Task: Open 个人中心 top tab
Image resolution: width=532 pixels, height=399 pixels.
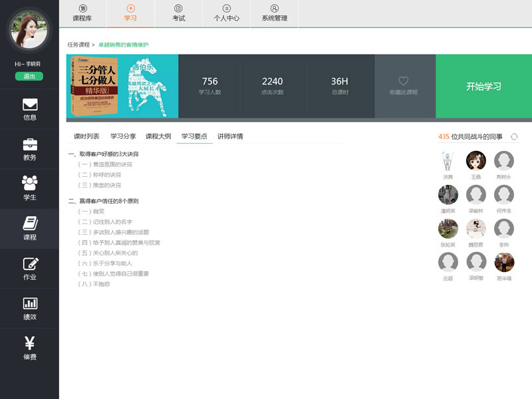Action: (x=226, y=13)
